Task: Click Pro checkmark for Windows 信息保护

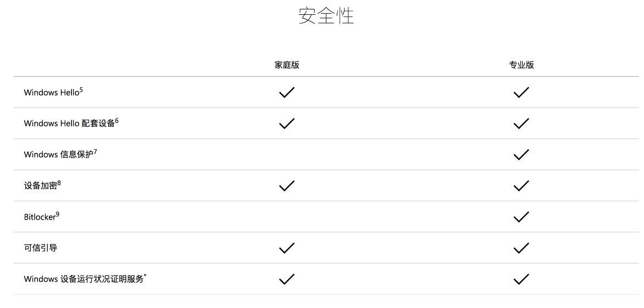Action: 521,155
